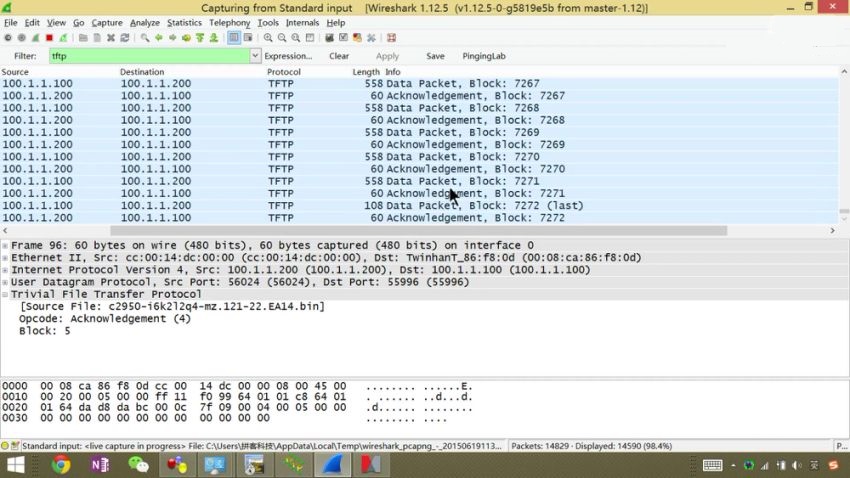
Task: Sort by the Protocol column header
Action: [x=284, y=72]
